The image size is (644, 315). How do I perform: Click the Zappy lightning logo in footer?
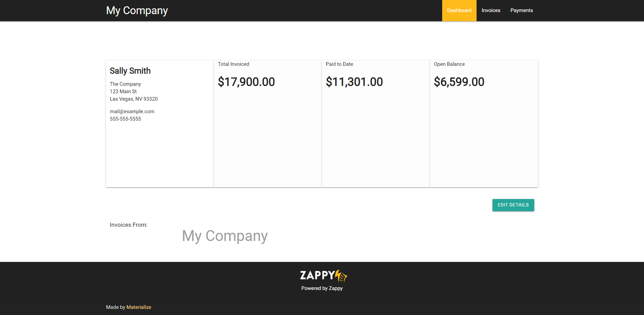pos(323,276)
